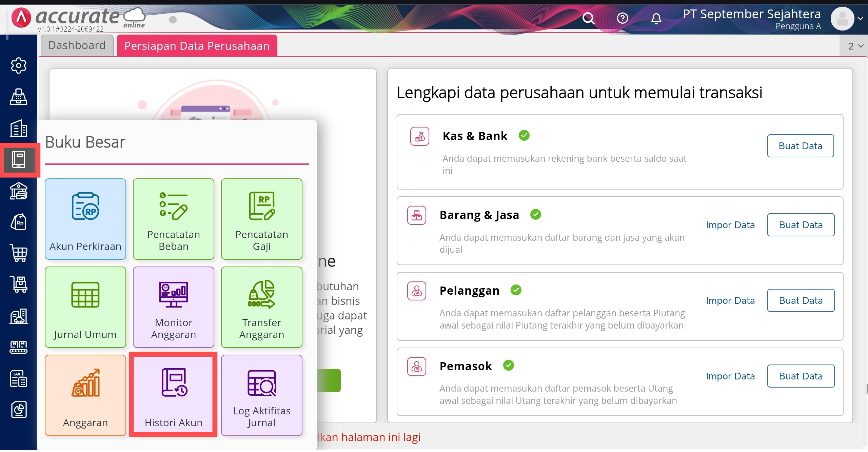
Task: Open Log Aktifitas Jurnal tile
Action: [261, 395]
